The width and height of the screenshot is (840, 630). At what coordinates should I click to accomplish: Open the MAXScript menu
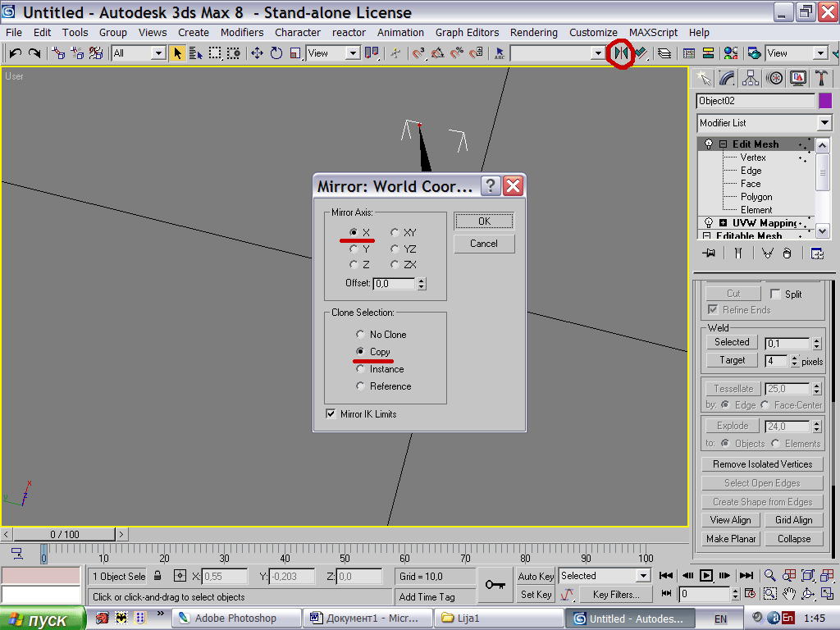pyautogui.click(x=653, y=33)
